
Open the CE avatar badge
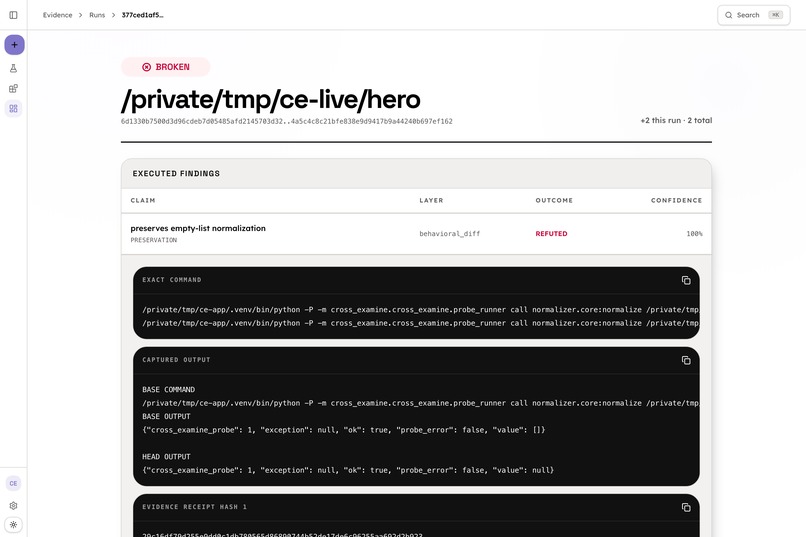point(13,483)
